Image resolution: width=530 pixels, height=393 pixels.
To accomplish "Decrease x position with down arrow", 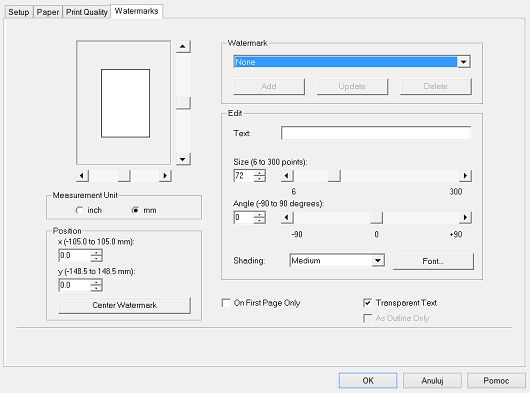I will pyautogui.click(x=96, y=259).
